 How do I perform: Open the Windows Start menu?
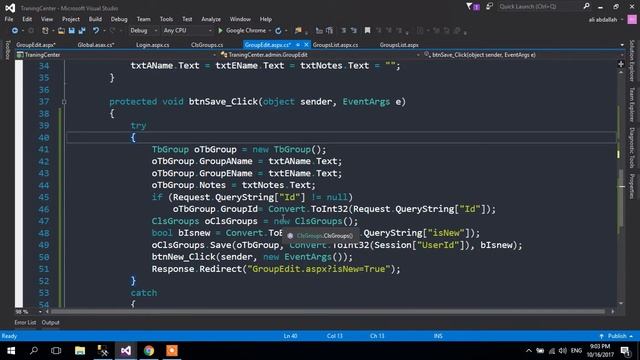(x=11, y=351)
